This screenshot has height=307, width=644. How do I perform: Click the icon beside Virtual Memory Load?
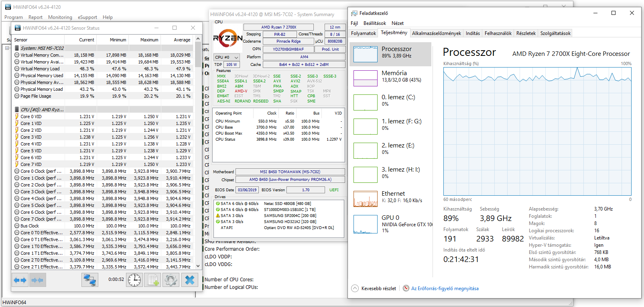[17, 69]
